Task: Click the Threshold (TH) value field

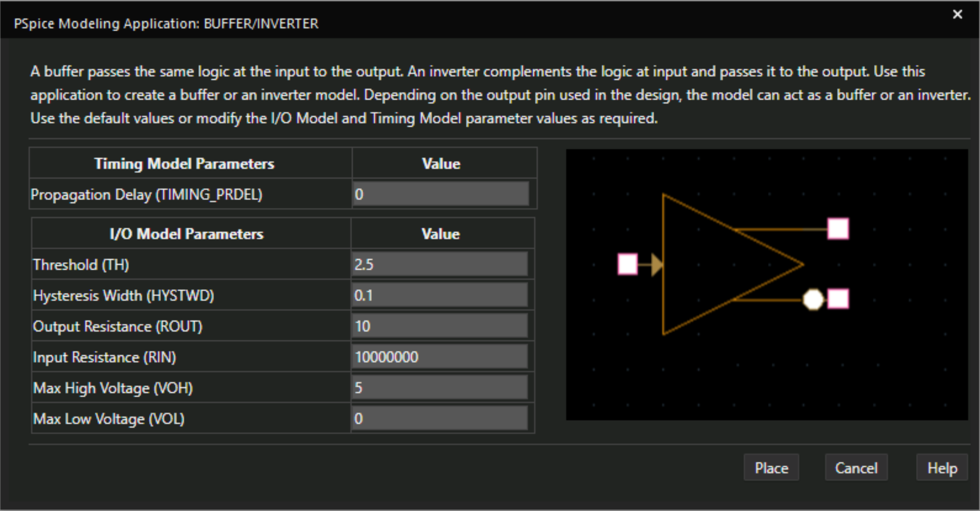Action: point(439,264)
